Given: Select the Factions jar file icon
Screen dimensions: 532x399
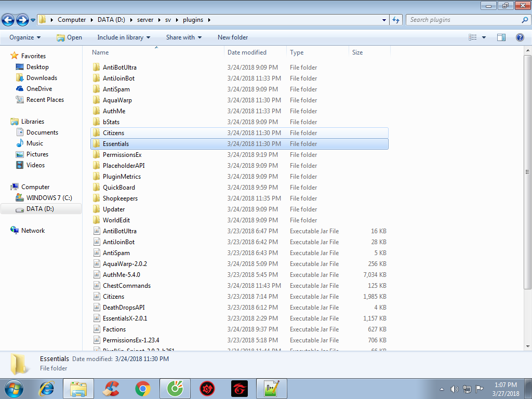Looking at the screenshot, I should pos(97,329).
